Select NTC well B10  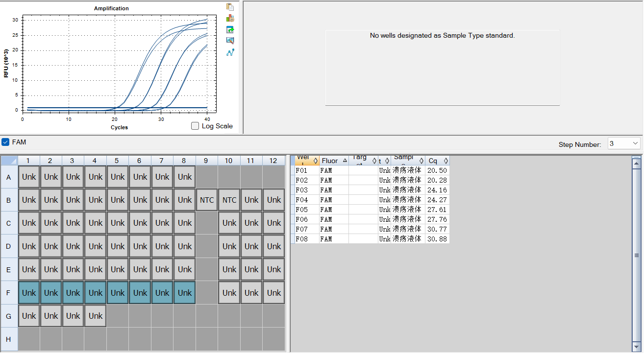click(x=229, y=200)
